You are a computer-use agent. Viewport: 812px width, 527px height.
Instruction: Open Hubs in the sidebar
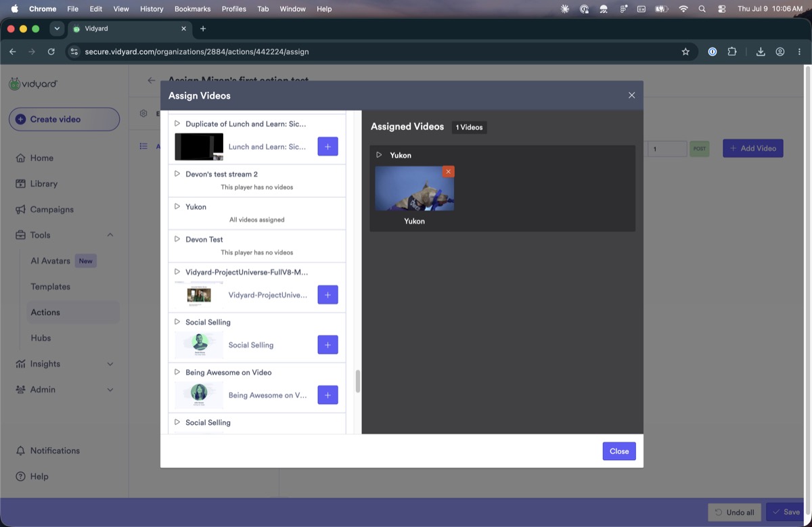click(x=41, y=338)
